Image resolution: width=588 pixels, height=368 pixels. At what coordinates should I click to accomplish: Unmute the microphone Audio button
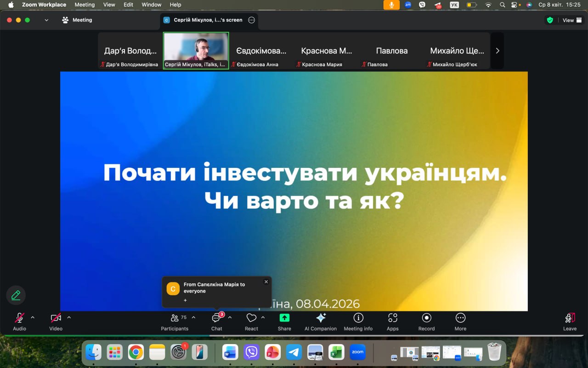19,318
